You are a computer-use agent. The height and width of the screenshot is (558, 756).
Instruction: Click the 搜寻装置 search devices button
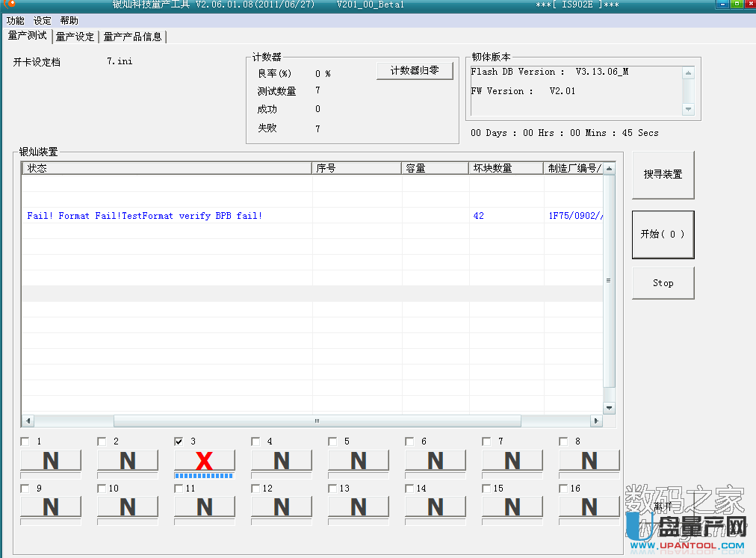click(663, 175)
